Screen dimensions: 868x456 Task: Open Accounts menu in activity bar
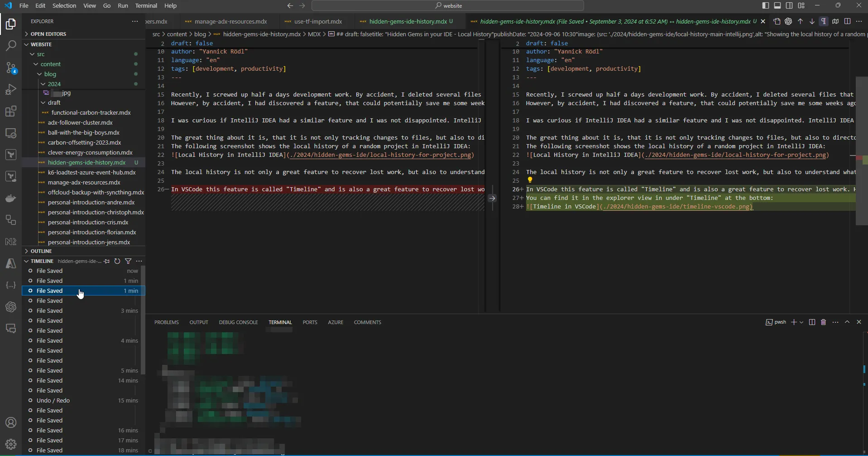click(11, 422)
